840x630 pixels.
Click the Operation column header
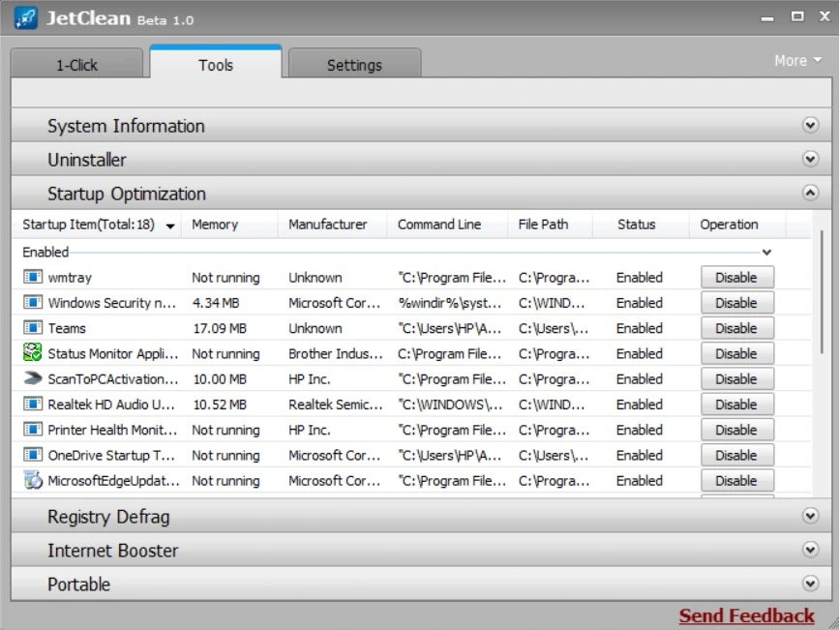737,225
